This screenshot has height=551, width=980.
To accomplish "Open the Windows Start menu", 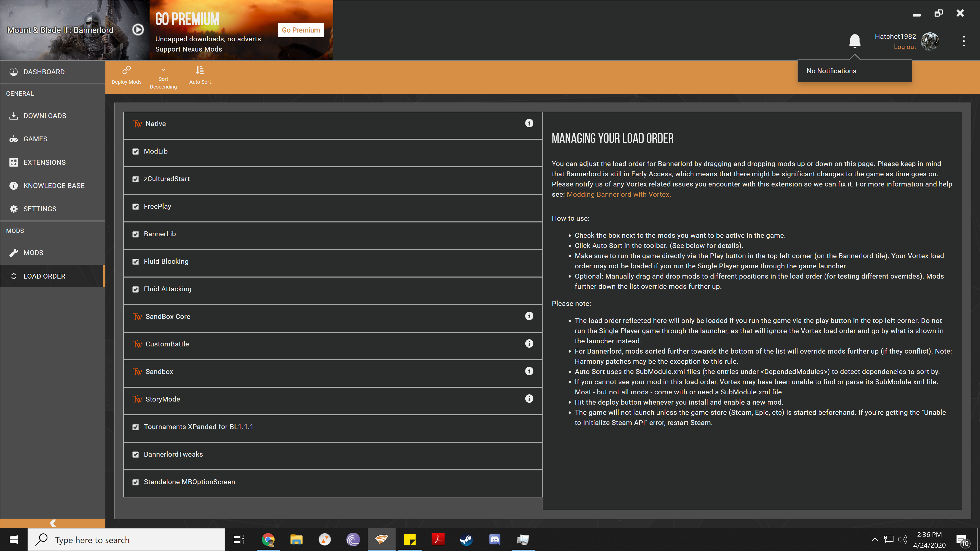I will (x=14, y=540).
